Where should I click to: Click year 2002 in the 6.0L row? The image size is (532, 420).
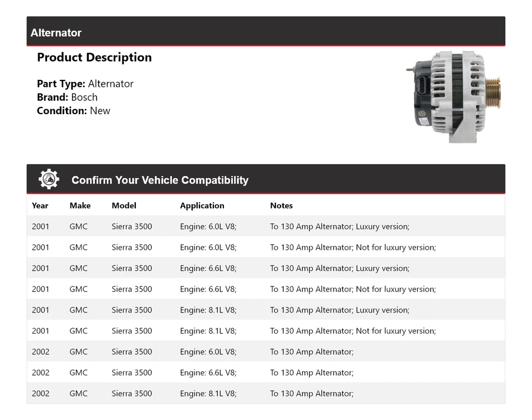click(40, 352)
